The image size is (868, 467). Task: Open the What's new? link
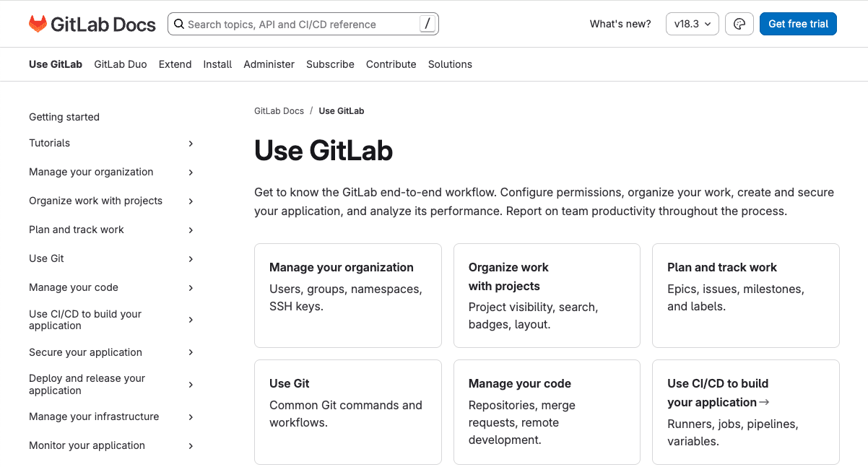pos(620,24)
